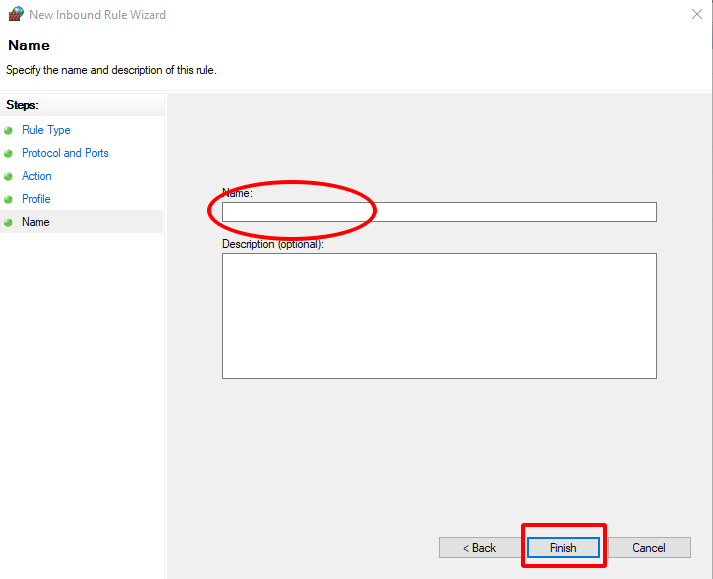Navigate to the Profile step
Image resolution: width=713 pixels, height=579 pixels.
pos(36,199)
